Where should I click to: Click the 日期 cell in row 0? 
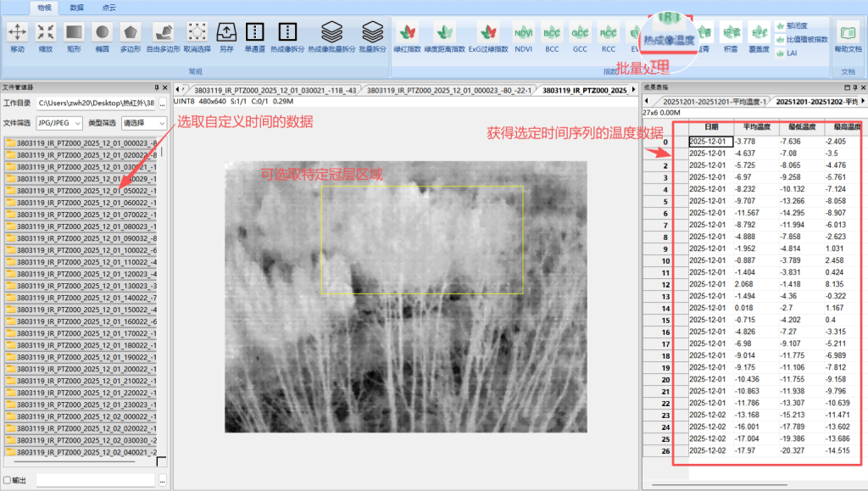[710, 142]
